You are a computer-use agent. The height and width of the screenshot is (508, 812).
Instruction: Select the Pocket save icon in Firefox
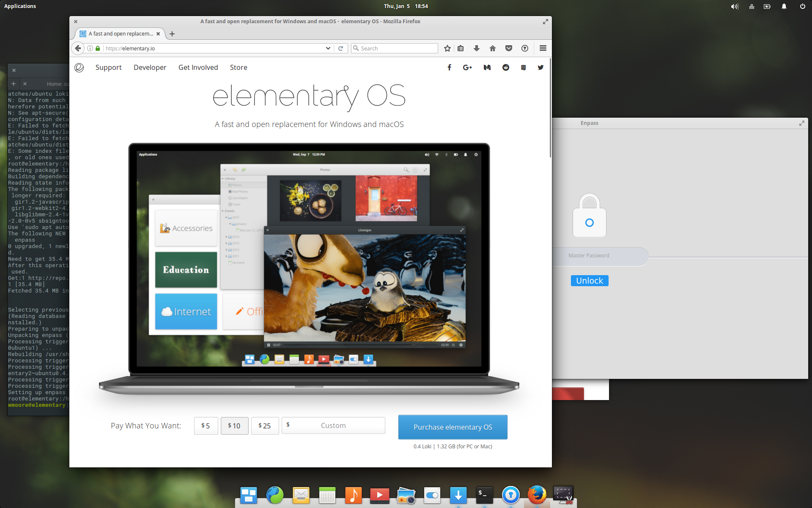coord(508,48)
